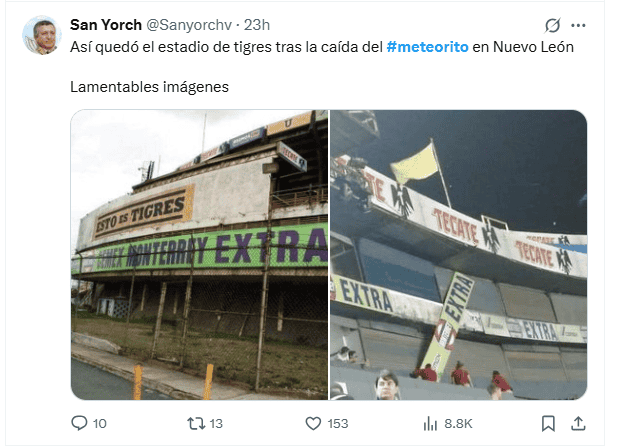Open the left stadium exterior photo
Viewport: 622px width, 446px height.
(200, 255)
